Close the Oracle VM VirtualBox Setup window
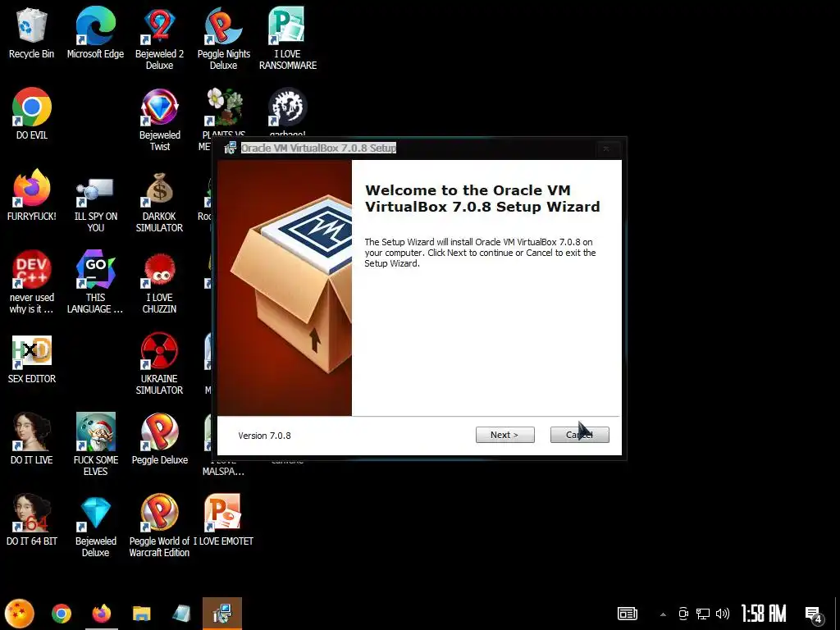This screenshot has width=840, height=630. coord(606,148)
